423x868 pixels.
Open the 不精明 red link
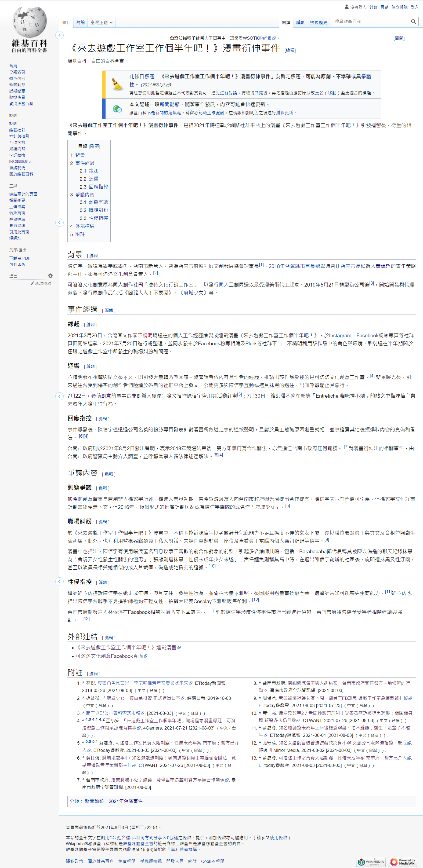point(145,335)
